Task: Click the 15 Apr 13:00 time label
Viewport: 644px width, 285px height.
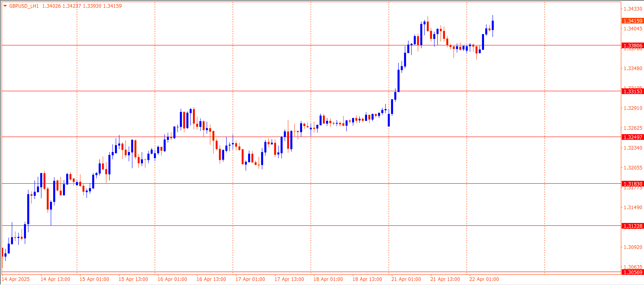Action: (133, 279)
